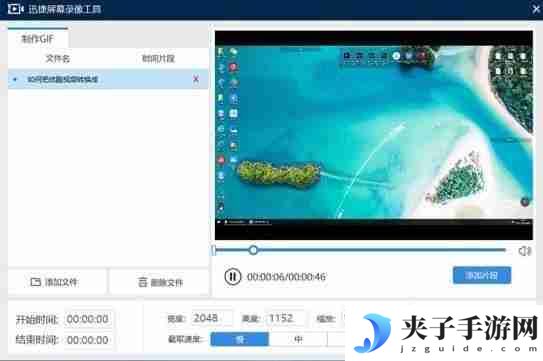Image resolution: width=543 pixels, height=361 pixels.
Task: Close the screen recorder tool window
Action: (x=536, y=9)
